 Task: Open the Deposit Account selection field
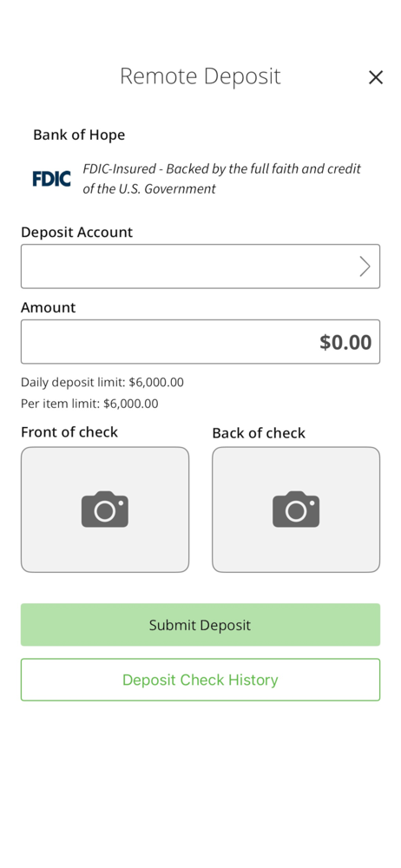[x=200, y=266]
